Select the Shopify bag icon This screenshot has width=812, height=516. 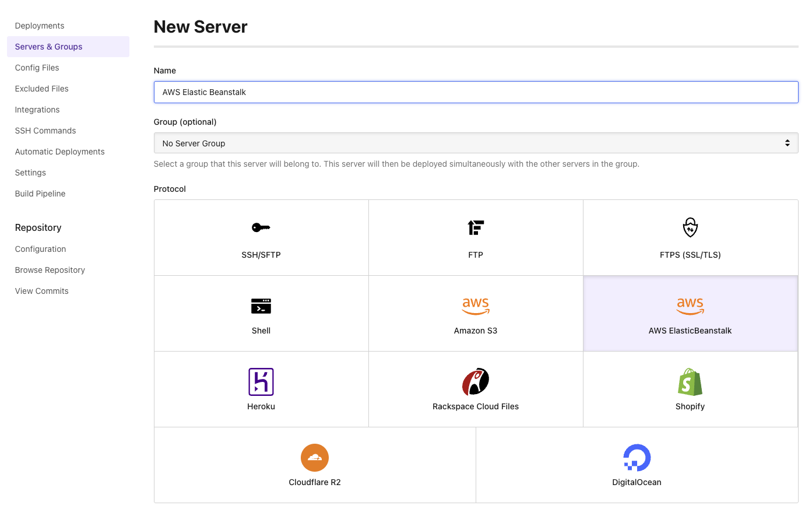point(690,382)
